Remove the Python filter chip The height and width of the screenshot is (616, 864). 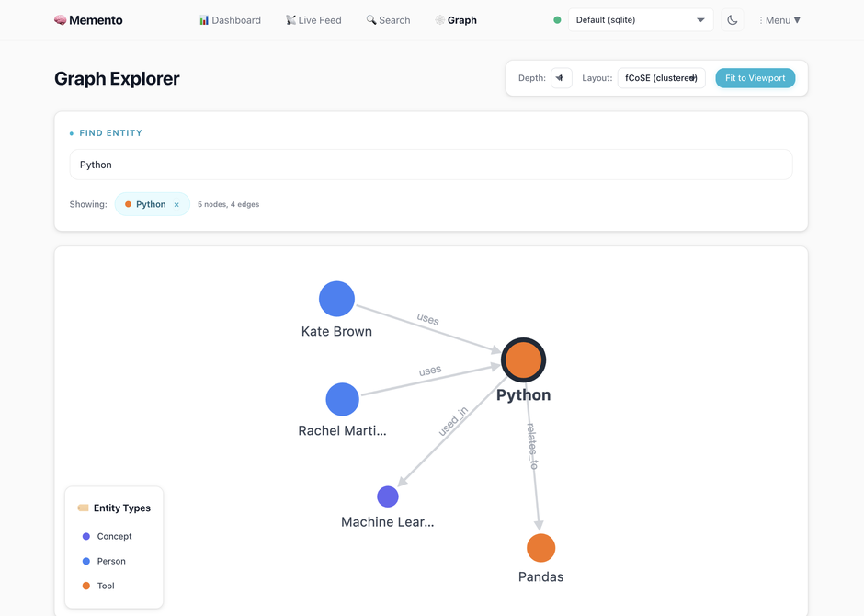point(176,204)
